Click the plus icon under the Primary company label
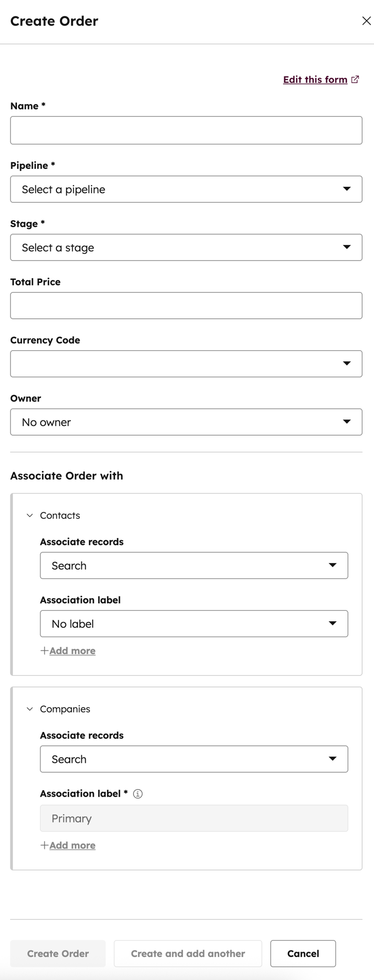The width and height of the screenshot is (374, 980). (44, 845)
